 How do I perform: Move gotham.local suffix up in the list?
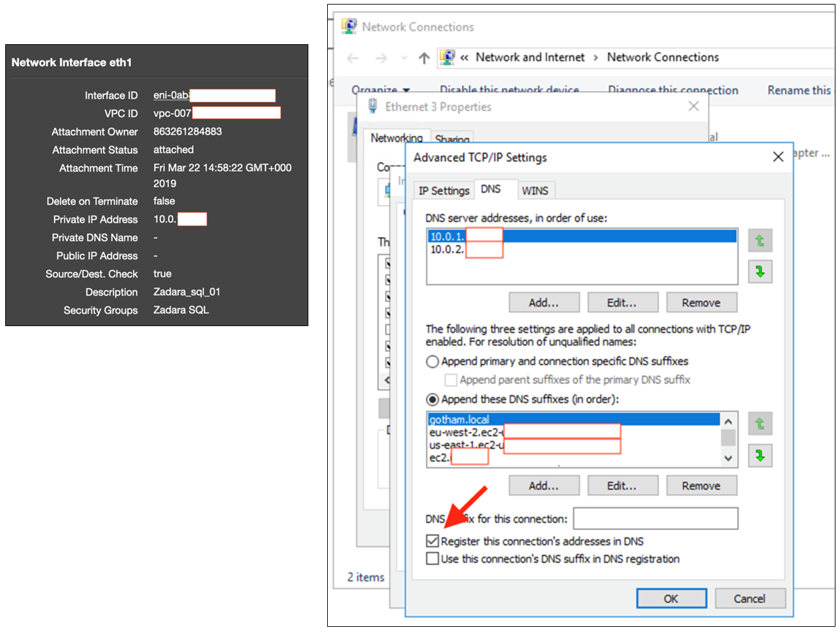point(760,424)
